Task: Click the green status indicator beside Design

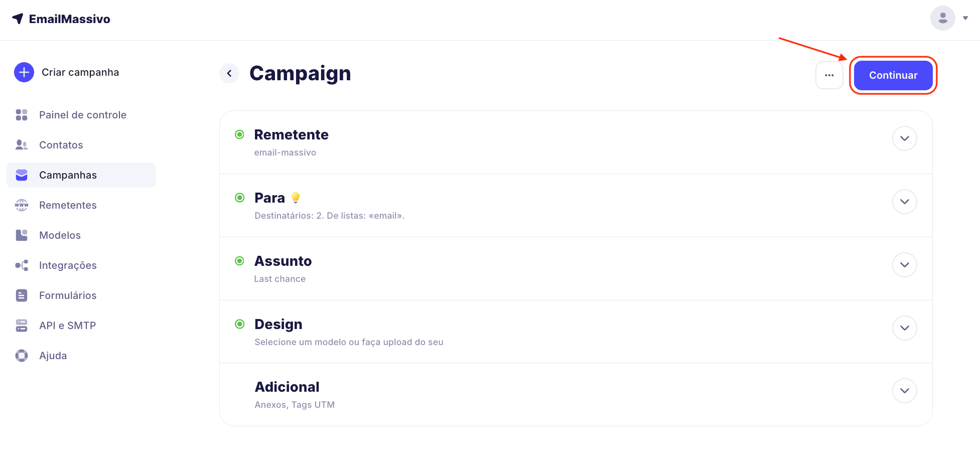Action: 240,324
